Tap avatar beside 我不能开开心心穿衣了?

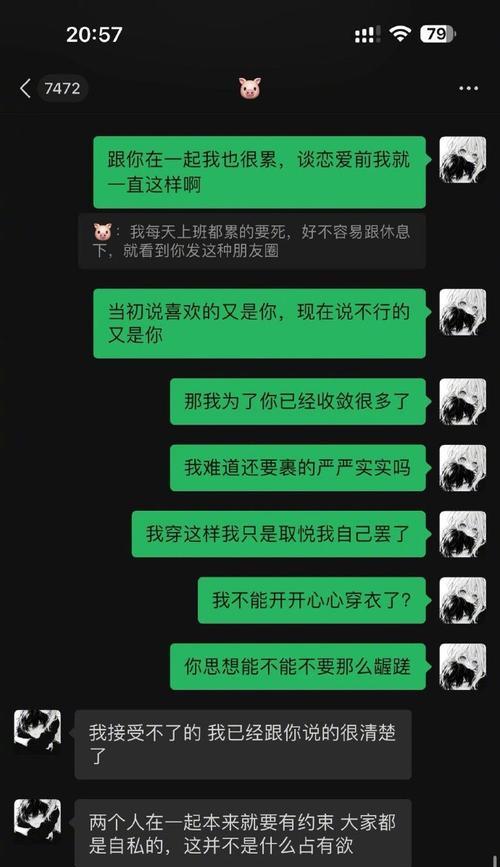(x=462, y=600)
